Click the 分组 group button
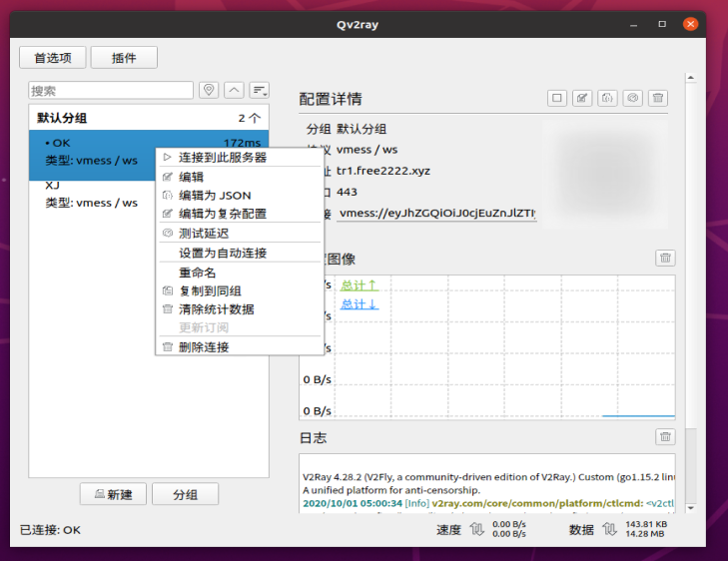728x561 pixels. pos(186,494)
